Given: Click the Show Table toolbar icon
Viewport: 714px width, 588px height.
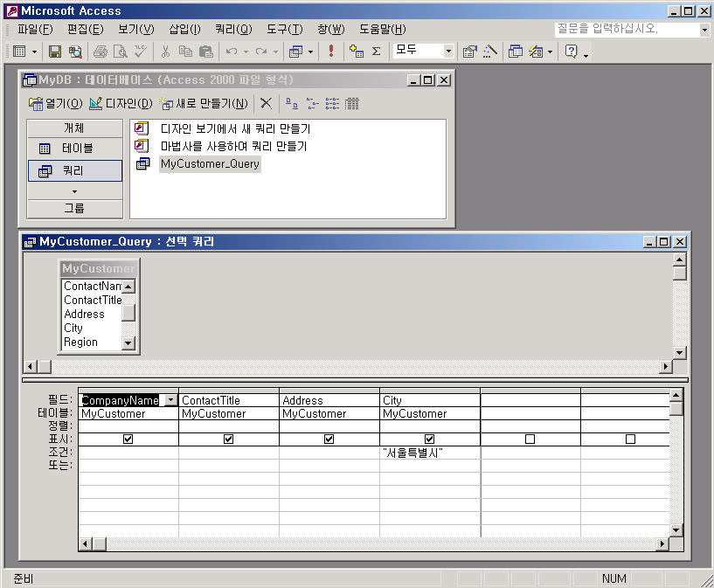Looking at the screenshot, I should pyautogui.click(x=356, y=51).
